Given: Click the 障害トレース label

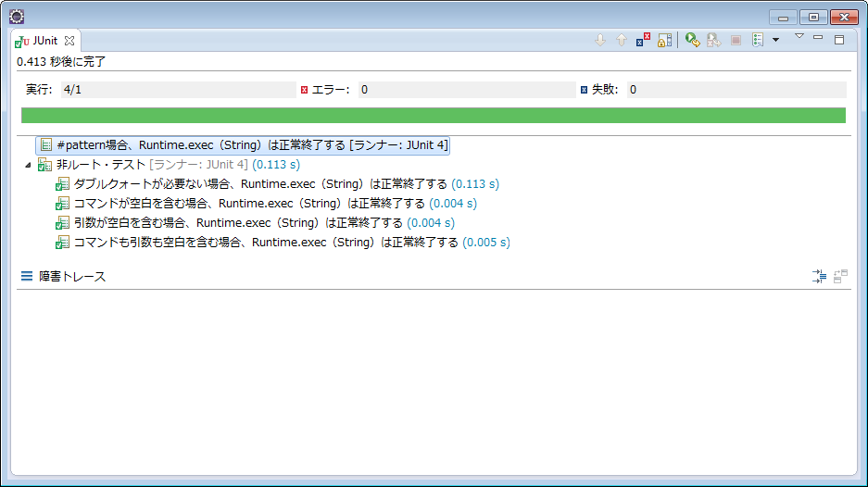Looking at the screenshot, I should 72,276.
